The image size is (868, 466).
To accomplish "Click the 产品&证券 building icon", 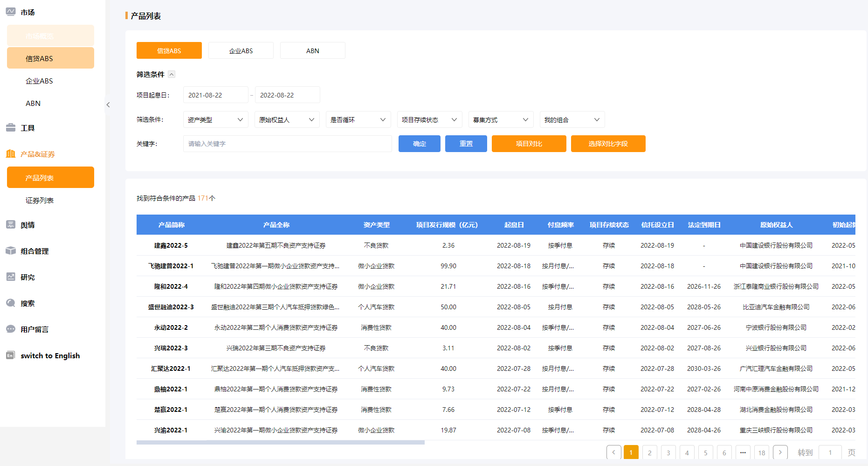I will [11, 153].
